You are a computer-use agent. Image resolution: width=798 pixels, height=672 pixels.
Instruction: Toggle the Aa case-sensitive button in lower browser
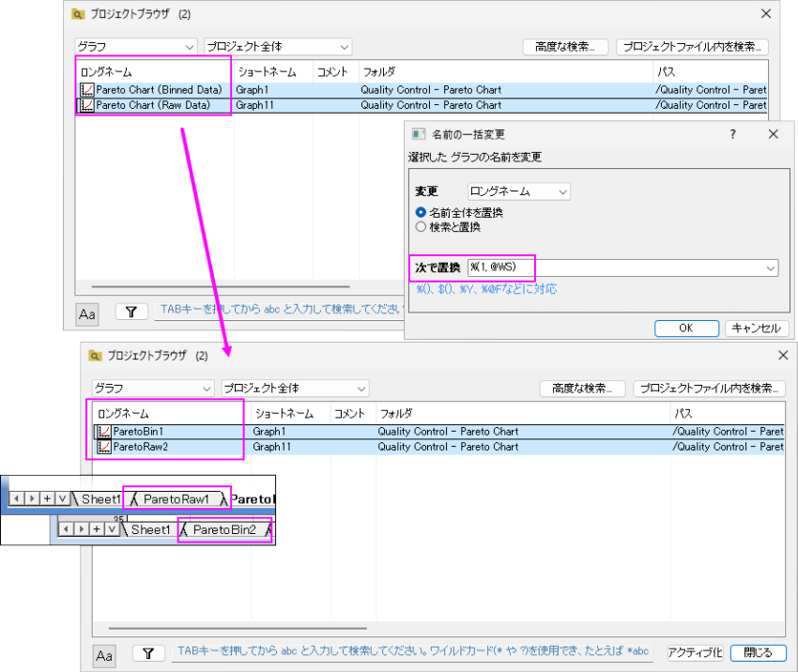point(104,655)
